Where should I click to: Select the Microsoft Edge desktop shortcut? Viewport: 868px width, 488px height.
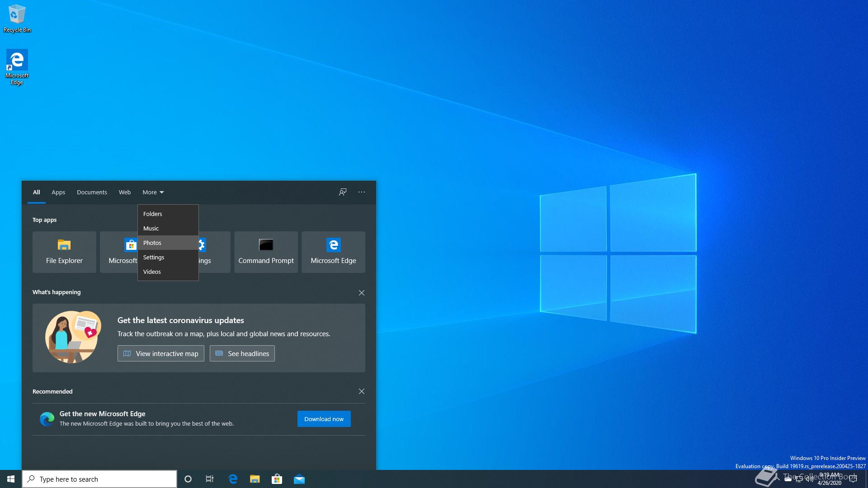pyautogui.click(x=17, y=67)
